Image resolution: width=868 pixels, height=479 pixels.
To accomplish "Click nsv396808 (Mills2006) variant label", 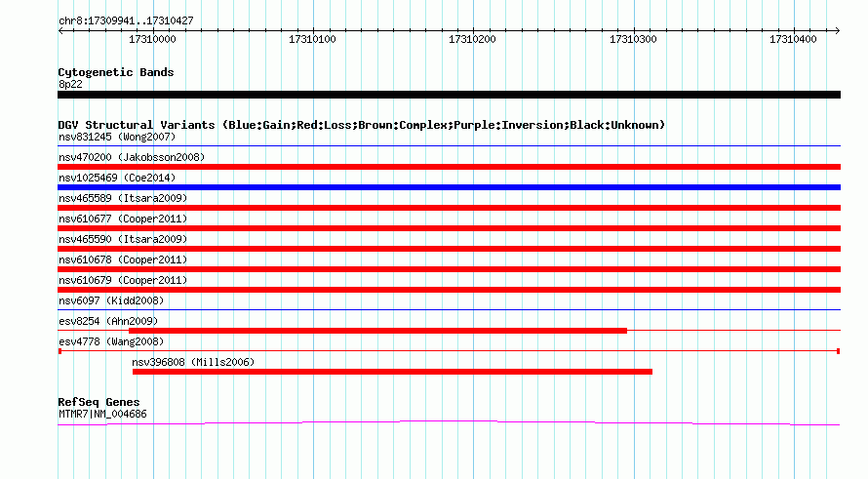I will (193, 362).
